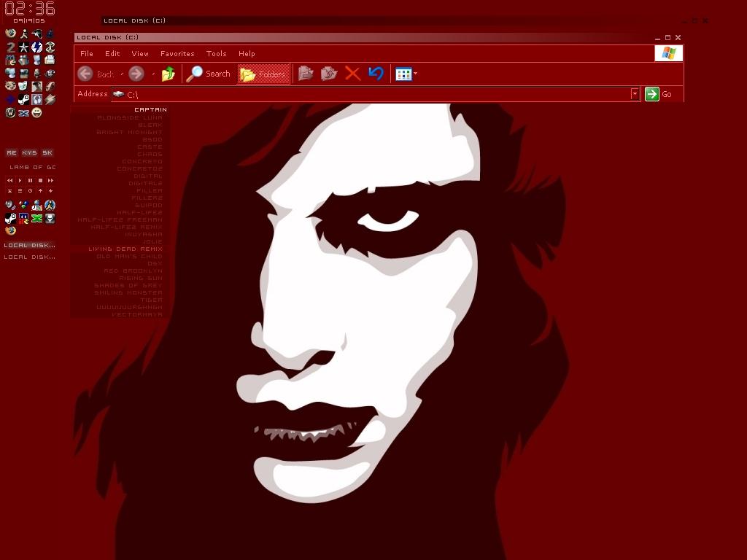Launch the alien head icon
Image resolution: width=747 pixels, height=560 pixels.
[50, 219]
